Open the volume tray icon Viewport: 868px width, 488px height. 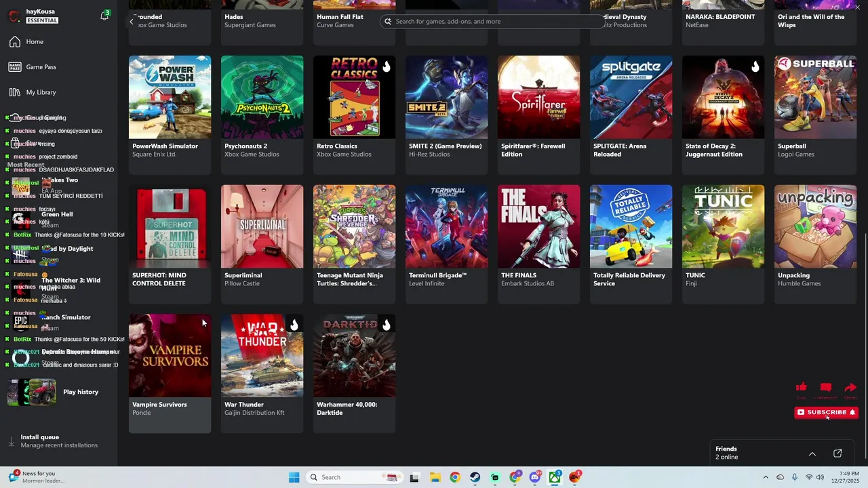pos(822,477)
